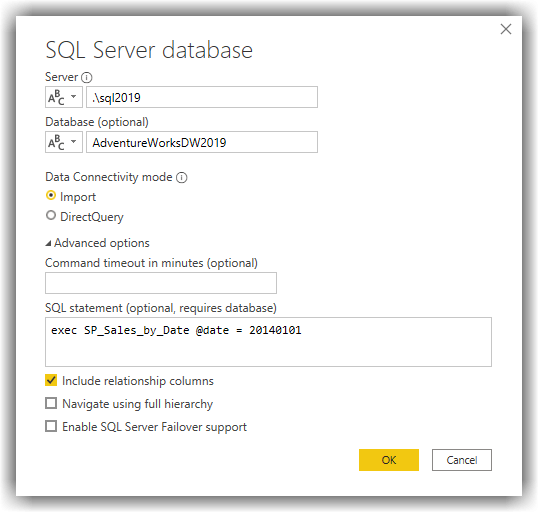Click the 'Command timeout in minutes (optional)' label

[151, 263]
